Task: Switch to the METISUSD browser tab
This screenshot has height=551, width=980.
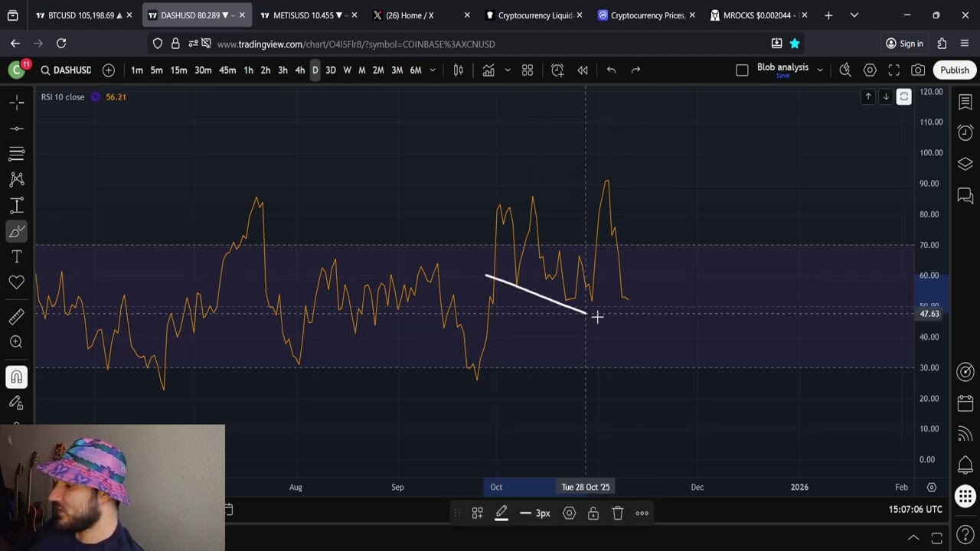Action: (309, 15)
